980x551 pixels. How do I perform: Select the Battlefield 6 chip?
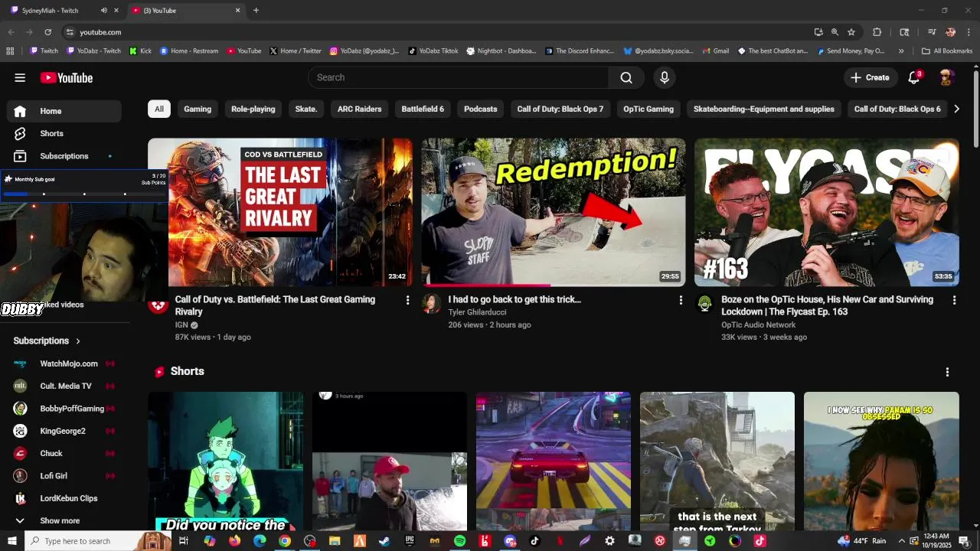[423, 109]
